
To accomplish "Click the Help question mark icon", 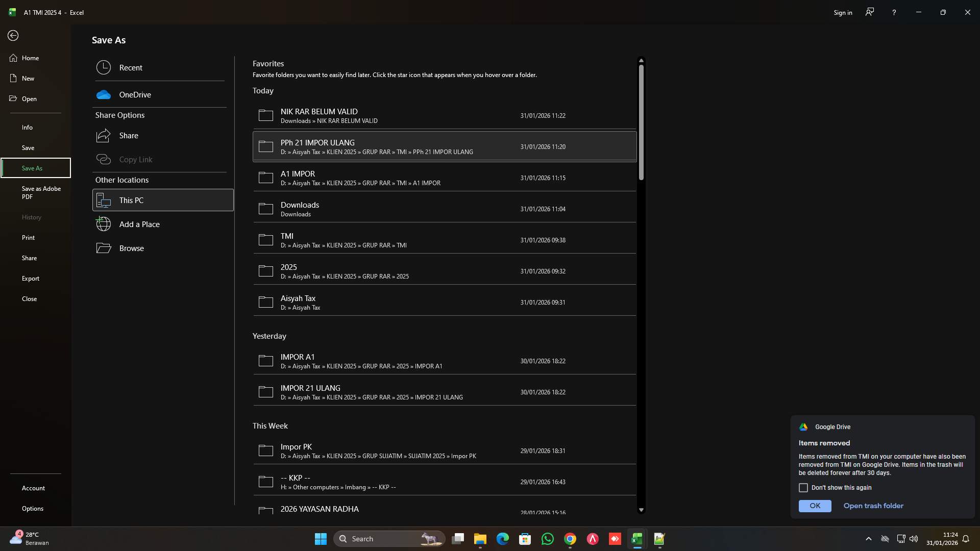I will pos(894,12).
